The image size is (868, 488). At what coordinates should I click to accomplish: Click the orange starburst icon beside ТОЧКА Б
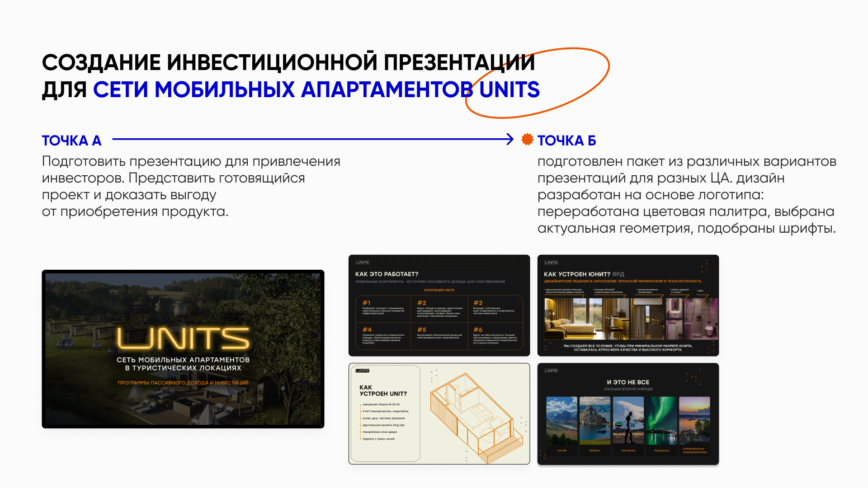(x=527, y=139)
